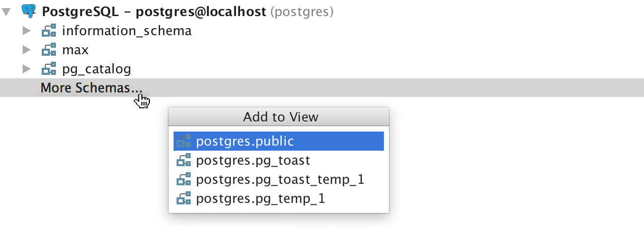This screenshot has height=235, width=644.
Task: Collapse the PostgreSQL data source node
Action: tap(6, 12)
